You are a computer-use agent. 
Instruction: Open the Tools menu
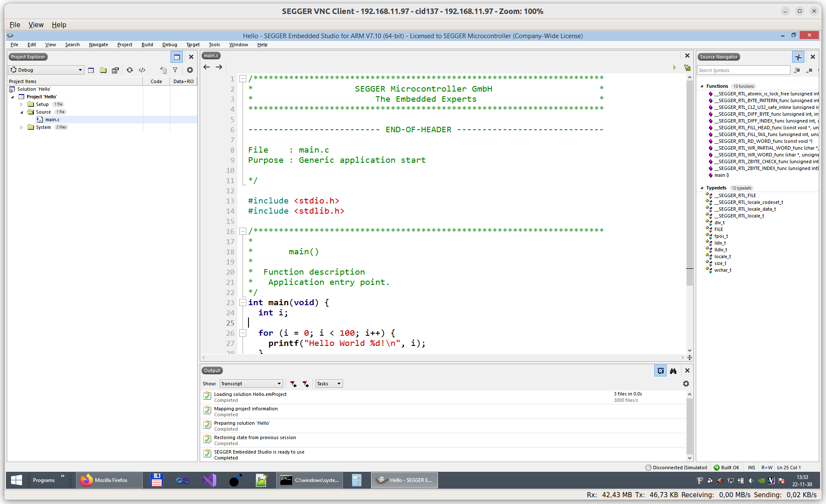click(x=214, y=45)
